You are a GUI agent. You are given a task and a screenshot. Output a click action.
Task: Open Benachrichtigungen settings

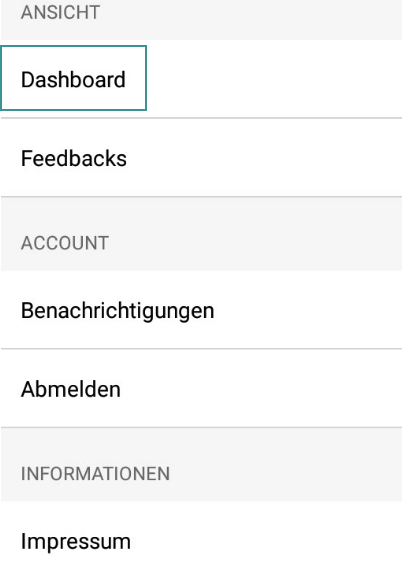(201, 310)
